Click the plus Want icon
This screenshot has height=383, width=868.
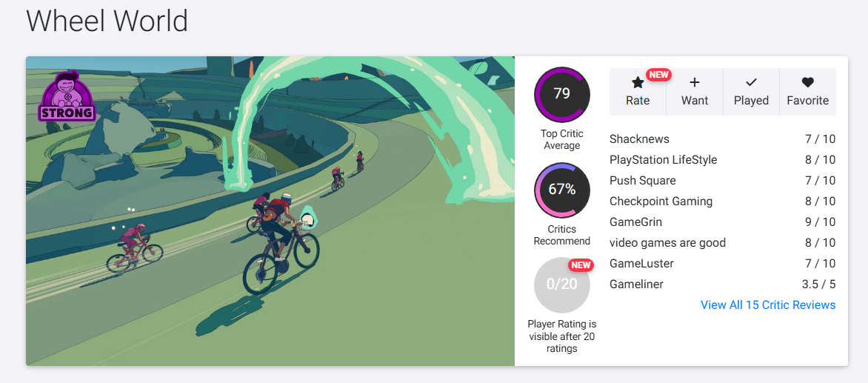[695, 83]
